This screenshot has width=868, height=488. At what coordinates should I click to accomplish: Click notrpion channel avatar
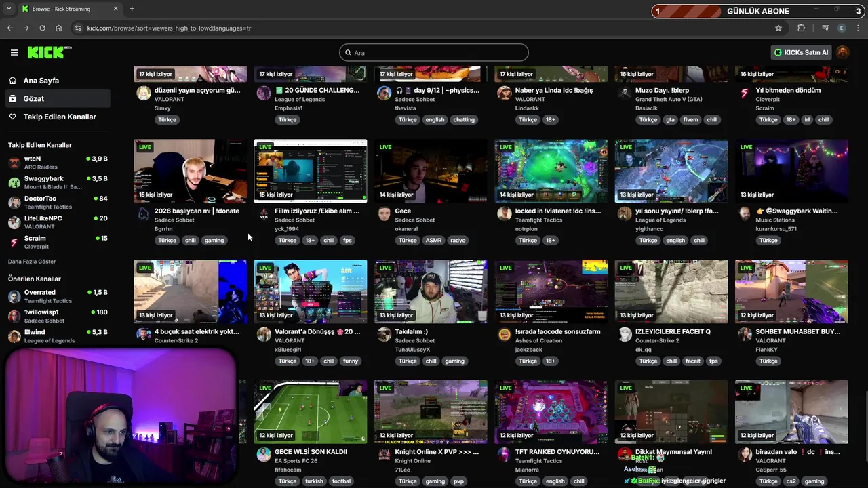pos(504,213)
